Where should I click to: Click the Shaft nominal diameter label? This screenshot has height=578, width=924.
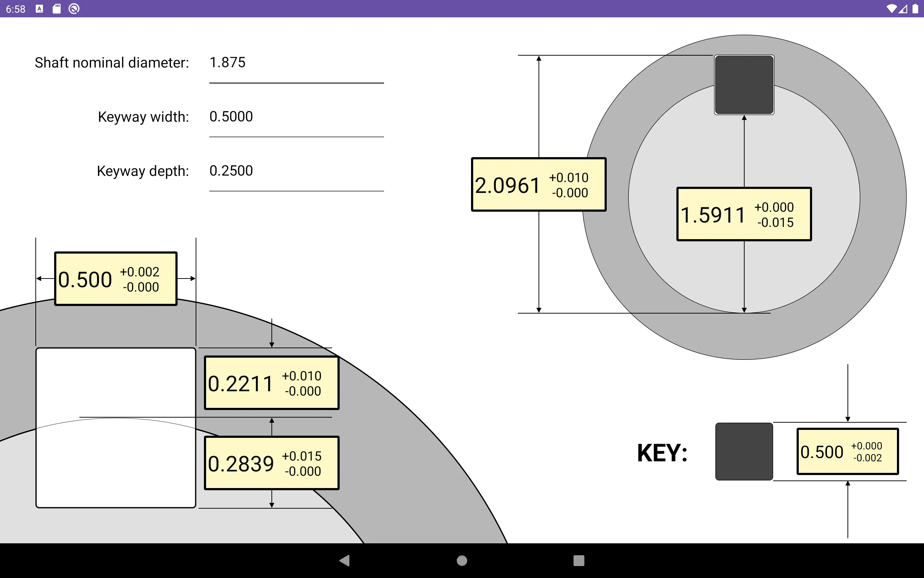click(112, 63)
